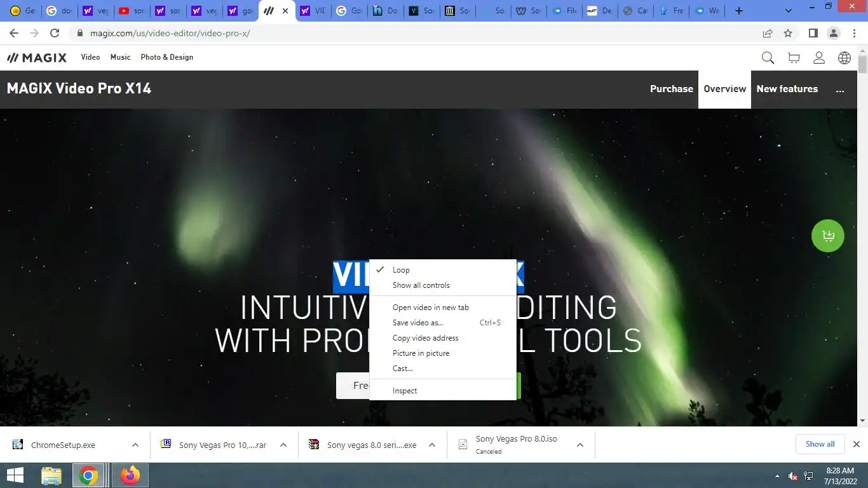This screenshot has width=868, height=488.
Task: Close the downloads bar
Action: point(856,444)
